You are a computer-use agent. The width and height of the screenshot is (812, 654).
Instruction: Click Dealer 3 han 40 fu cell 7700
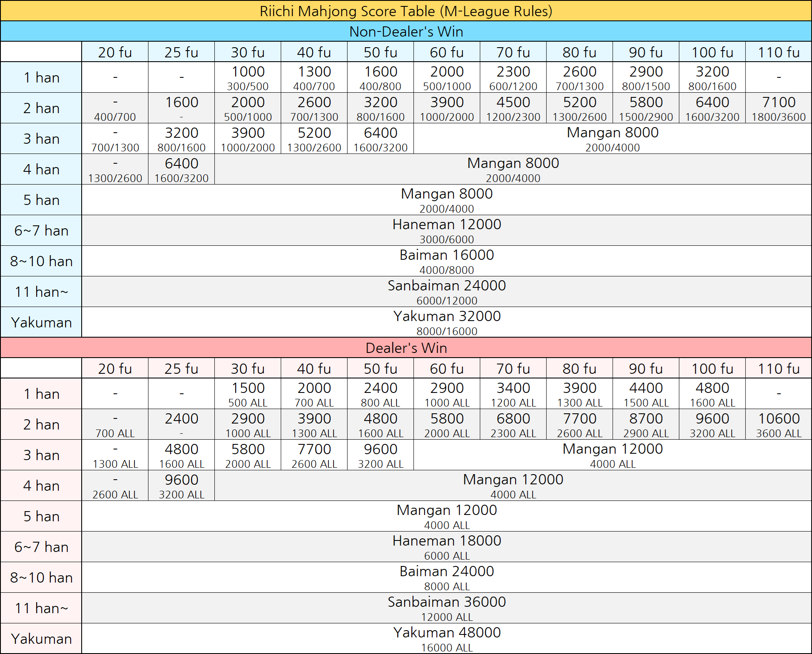[x=314, y=455]
